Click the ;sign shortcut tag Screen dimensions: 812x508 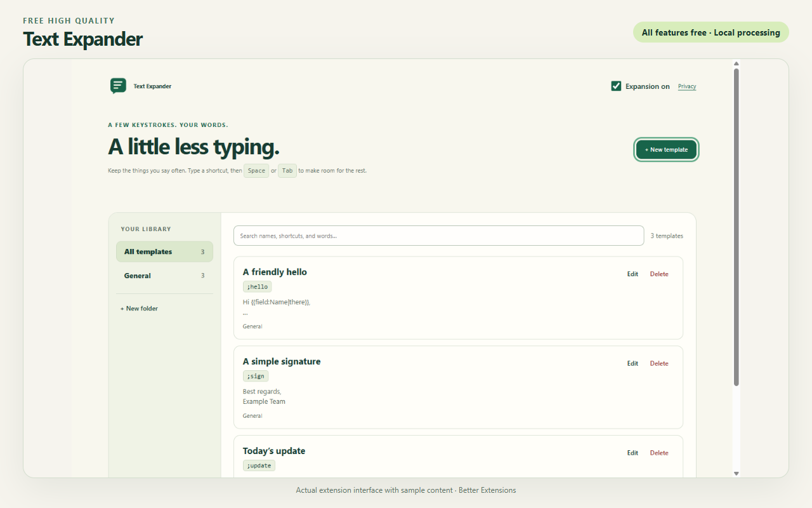pos(256,377)
